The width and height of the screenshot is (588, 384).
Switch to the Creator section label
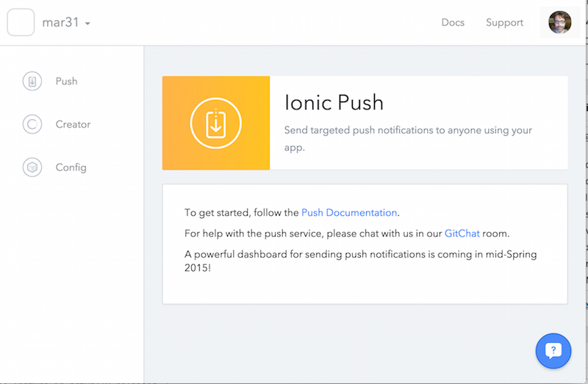pyautogui.click(x=73, y=125)
